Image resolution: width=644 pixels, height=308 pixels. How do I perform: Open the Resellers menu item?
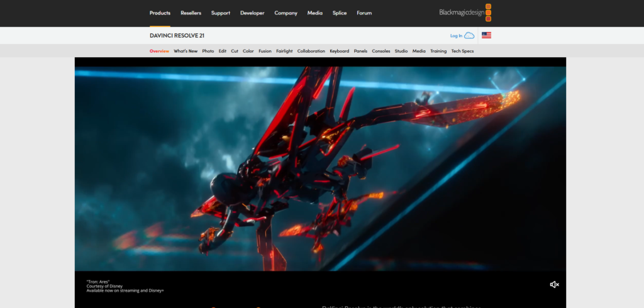(x=191, y=13)
